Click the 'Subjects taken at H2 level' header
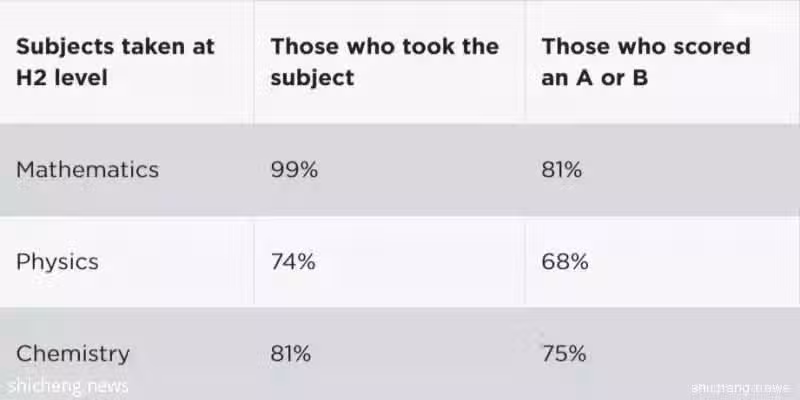Viewport: 800px width, 400px height. [x=115, y=62]
